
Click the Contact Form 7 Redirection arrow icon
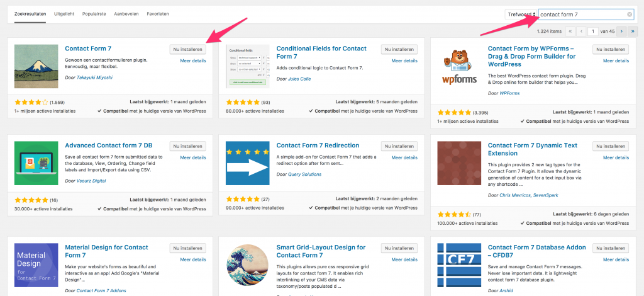tap(248, 163)
